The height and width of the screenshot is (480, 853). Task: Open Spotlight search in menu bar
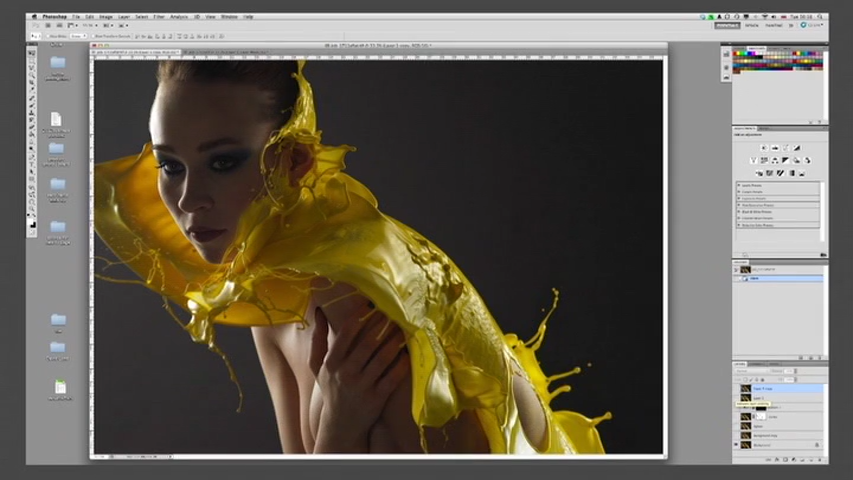tap(820, 17)
